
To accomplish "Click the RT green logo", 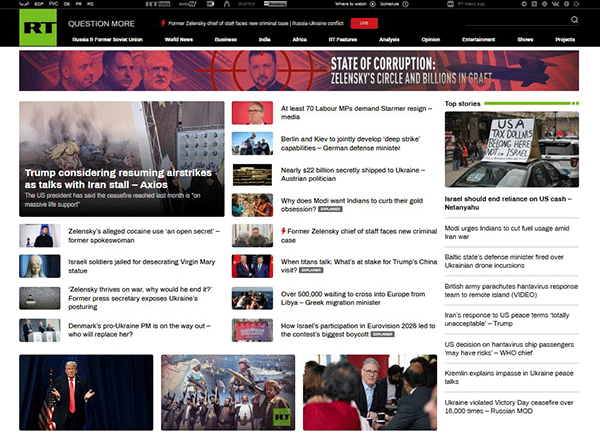I will pos(38,28).
